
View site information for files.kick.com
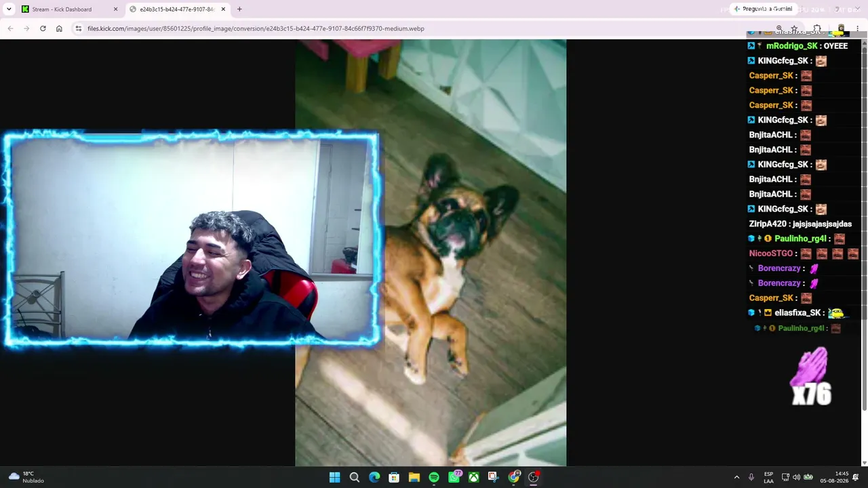[79, 28]
